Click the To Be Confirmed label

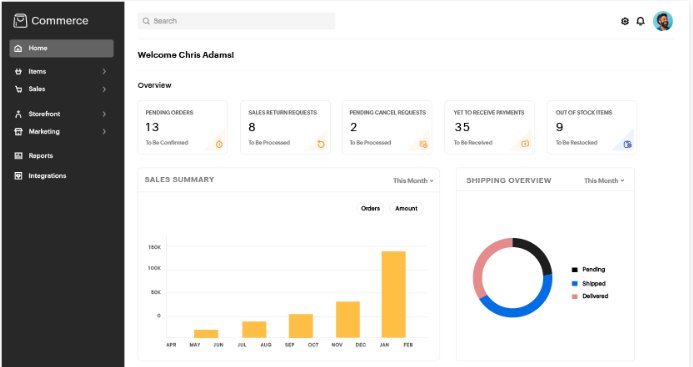[167, 143]
